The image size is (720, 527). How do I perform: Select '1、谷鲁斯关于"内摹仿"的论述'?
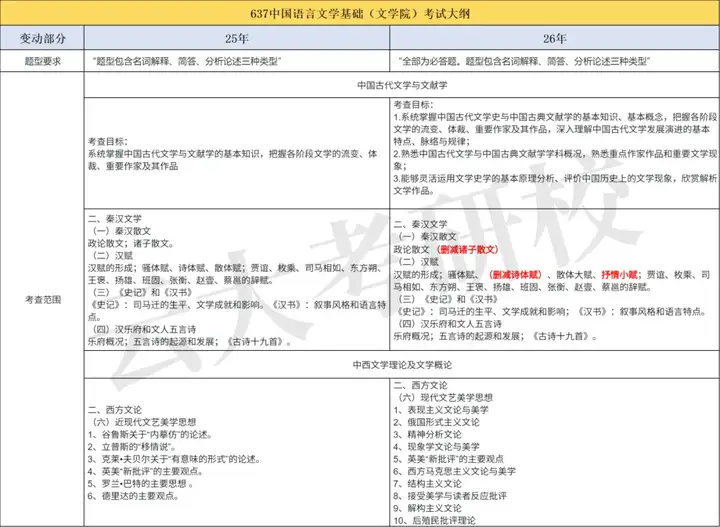[150, 434]
